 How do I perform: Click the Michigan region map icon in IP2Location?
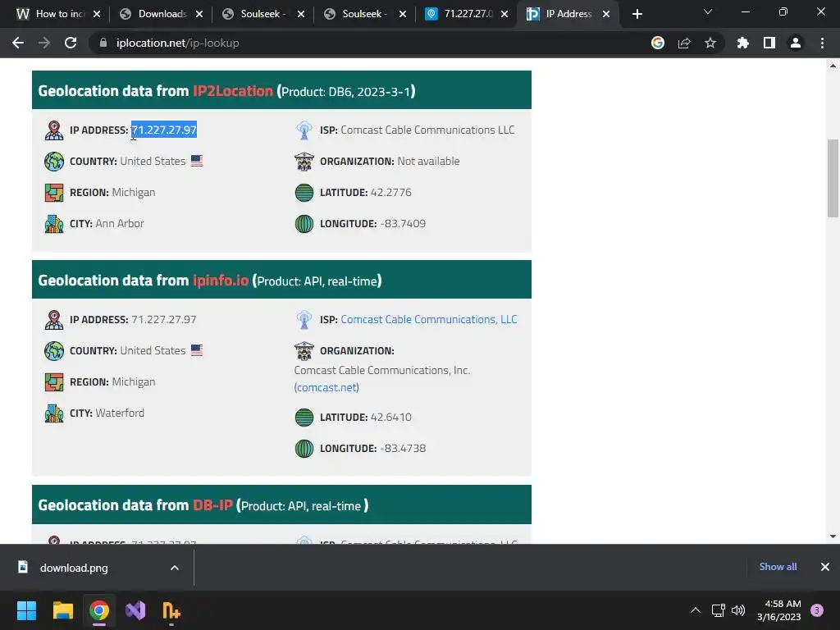click(x=54, y=192)
